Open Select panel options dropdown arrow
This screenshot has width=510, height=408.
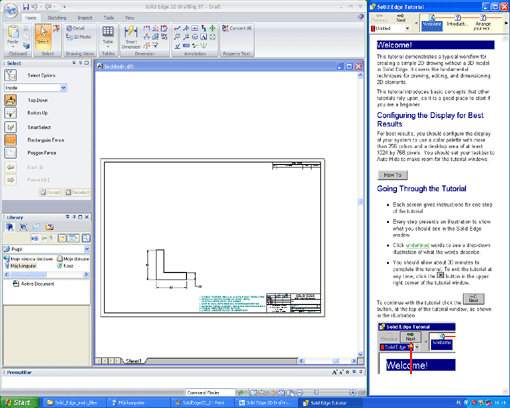(x=74, y=63)
